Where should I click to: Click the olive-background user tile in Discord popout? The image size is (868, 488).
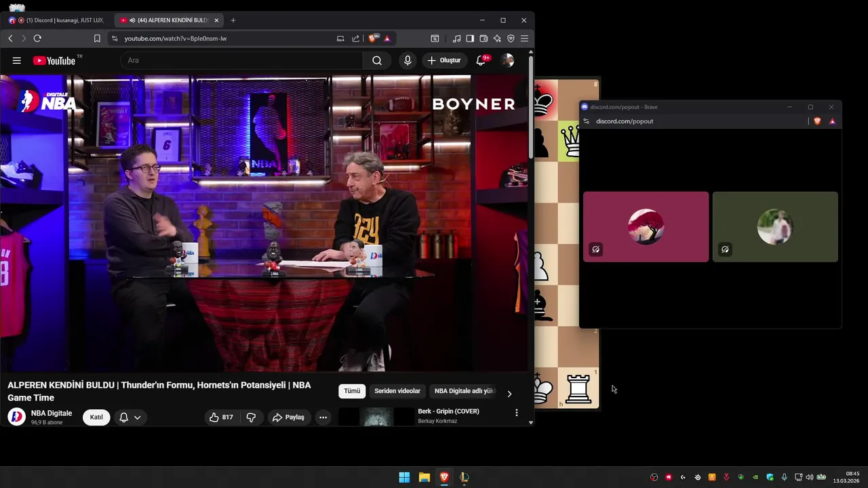775,226
